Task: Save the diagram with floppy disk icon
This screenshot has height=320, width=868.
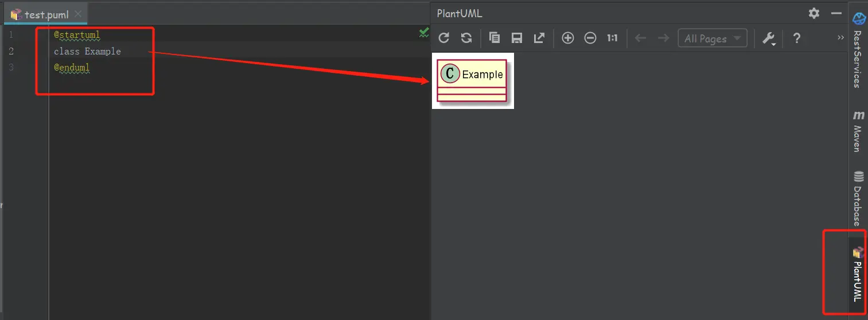Action: (x=517, y=38)
